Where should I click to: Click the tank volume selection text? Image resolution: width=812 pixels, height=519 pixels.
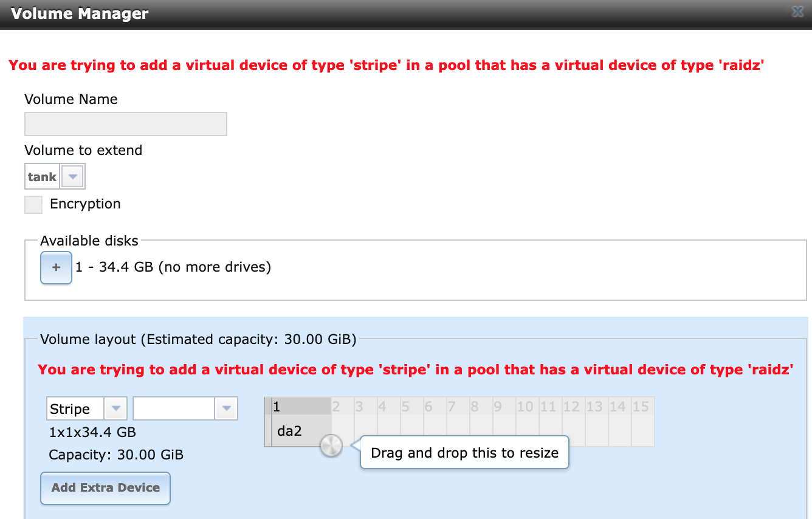click(x=43, y=177)
